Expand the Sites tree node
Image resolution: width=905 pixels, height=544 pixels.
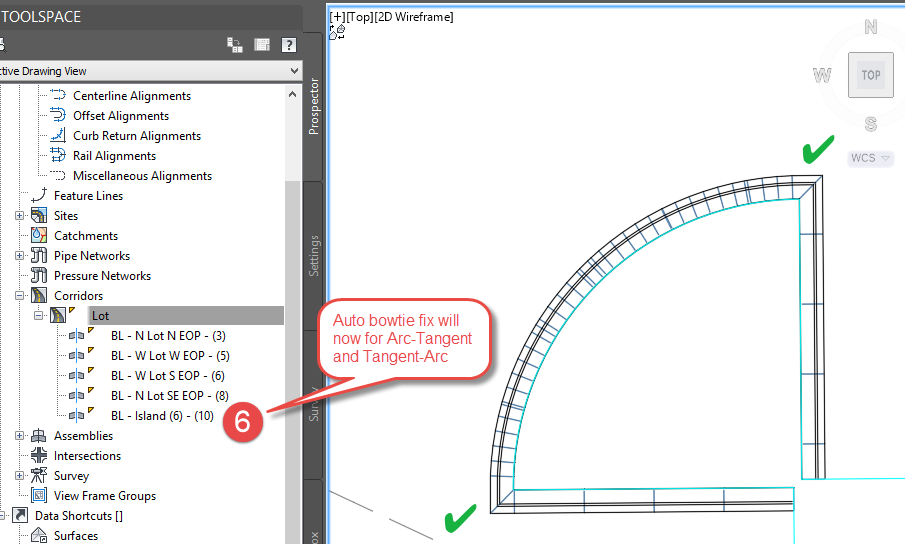coord(20,215)
